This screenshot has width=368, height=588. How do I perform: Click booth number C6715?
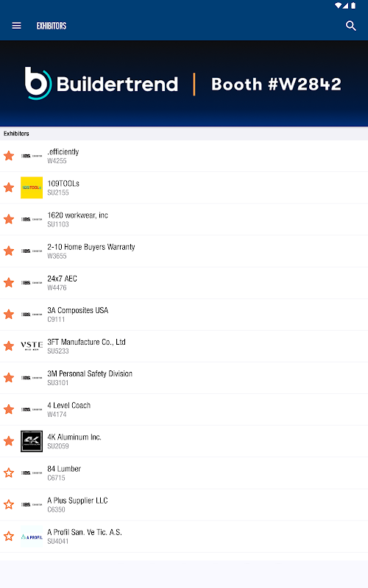click(56, 478)
